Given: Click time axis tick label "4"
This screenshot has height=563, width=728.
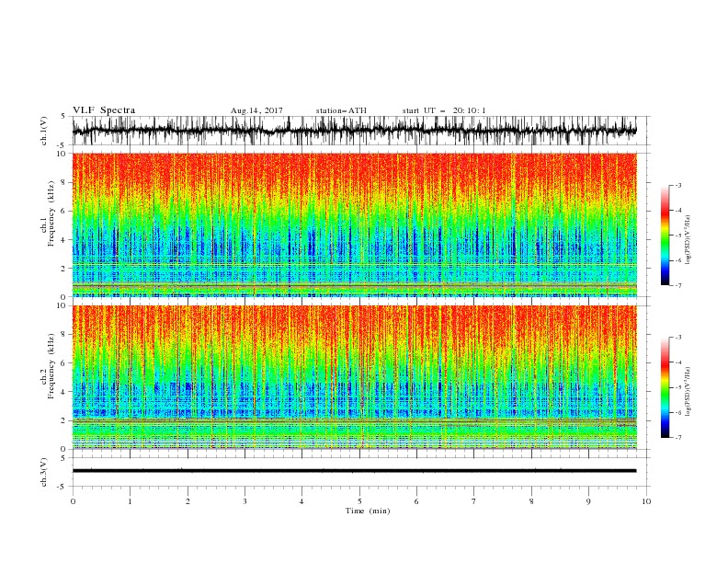Looking at the screenshot, I should 301,501.
